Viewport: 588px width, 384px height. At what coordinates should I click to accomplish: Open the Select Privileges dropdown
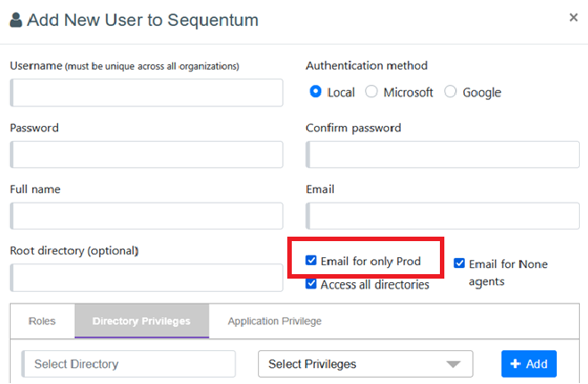coord(365,363)
